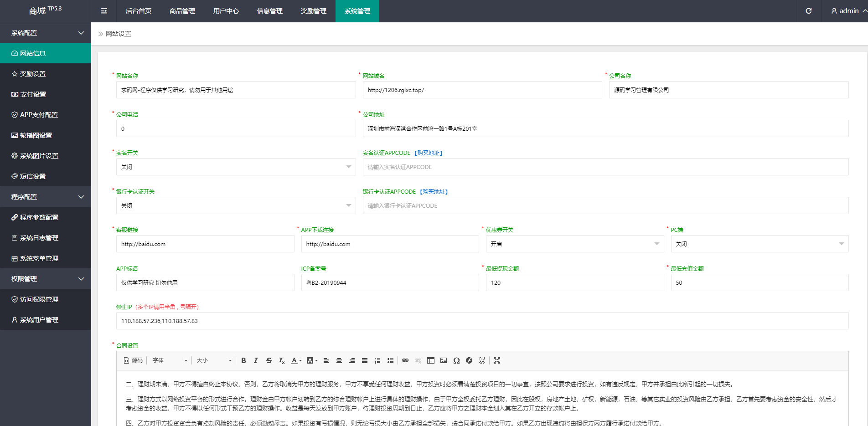Maximize the editor with fullscreen icon

point(497,360)
